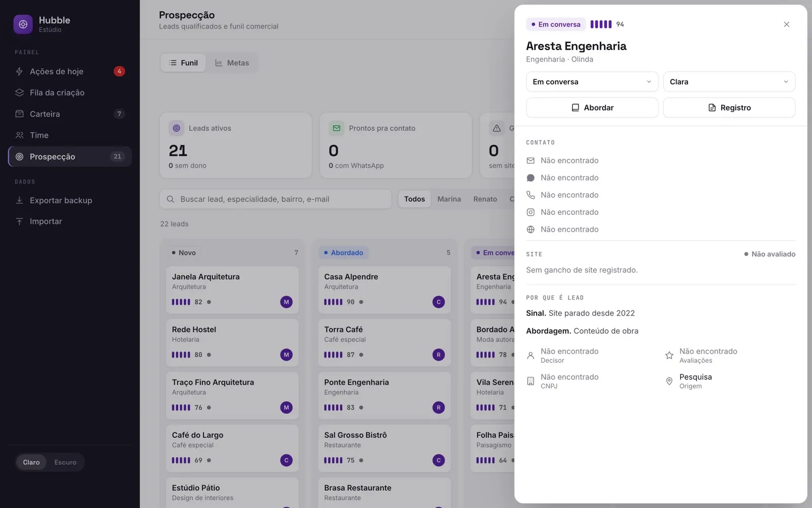Click owner avatar M on Rede Hostel
This screenshot has height=508, width=812.
click(x=286, y=355)
